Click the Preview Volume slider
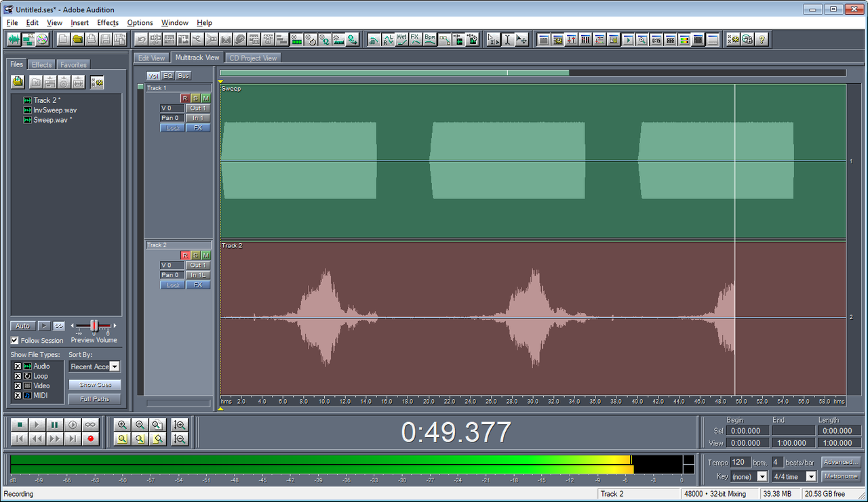Image resolution: width=868 pixels, height=502 pixels. pyautogui.click(x=95, y=326)
